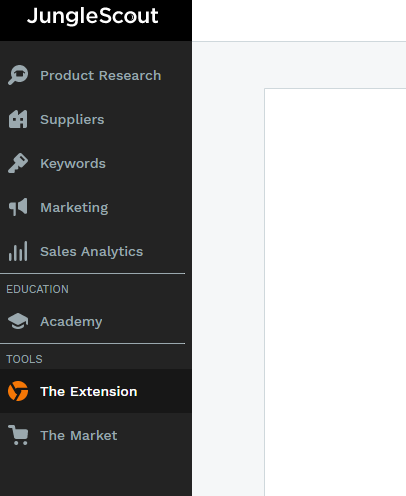Open the Suppliers menu label
406x496 pixels.
click(72, 120)
